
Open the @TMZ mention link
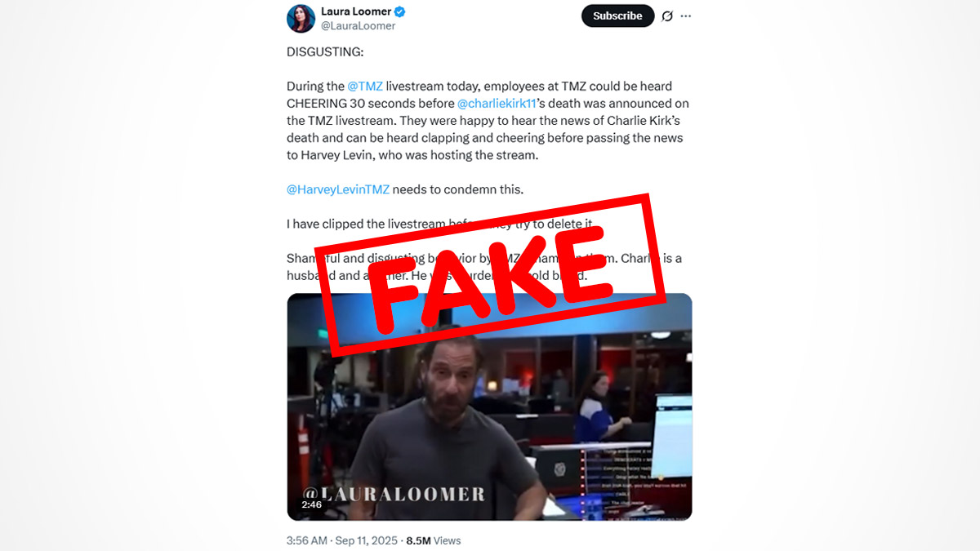coord(365,86)
